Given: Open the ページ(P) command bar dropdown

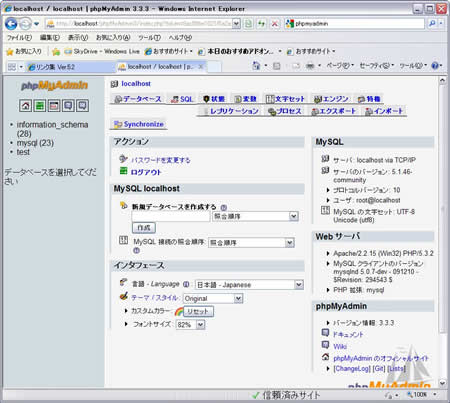Looking at the screenshot, I should pyautogui.click(x=340, y=66).
